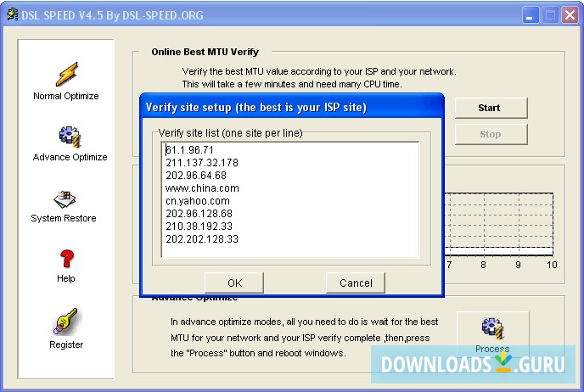The height and width of the screenshot is (392, 584).
Task: Open Normal Optimize lightning icon
Action: point(67,74)
